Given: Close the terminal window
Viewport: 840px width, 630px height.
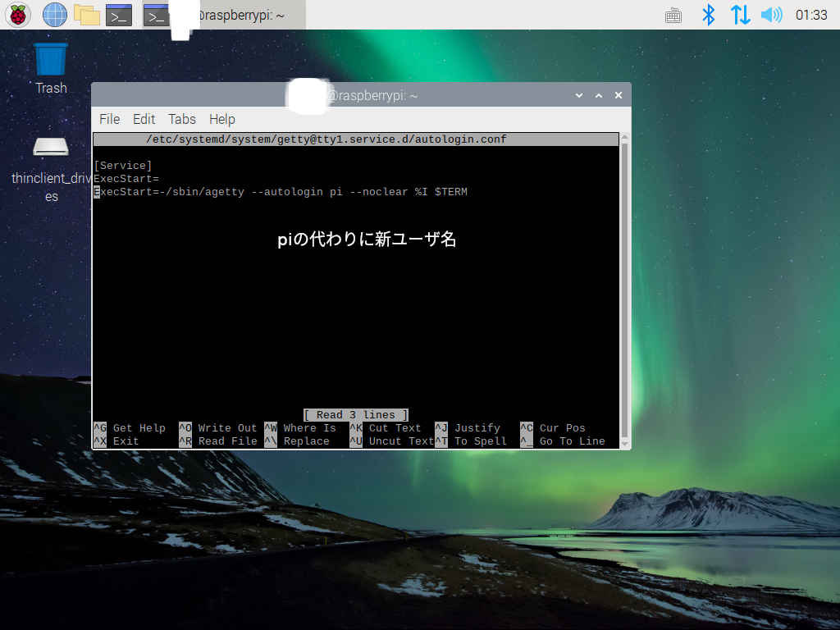Looking at the screenshot, I should coord(619,95).
